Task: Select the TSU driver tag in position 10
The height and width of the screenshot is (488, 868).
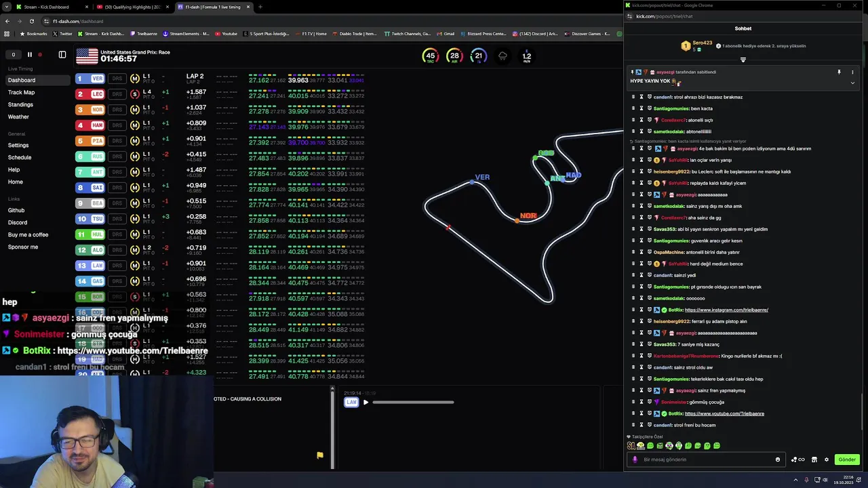Action: click(90, 219)
